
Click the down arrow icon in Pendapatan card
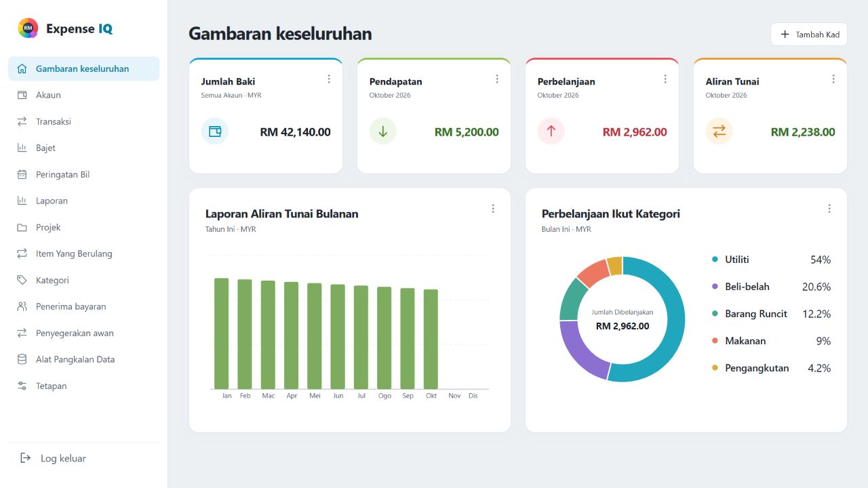383,131
